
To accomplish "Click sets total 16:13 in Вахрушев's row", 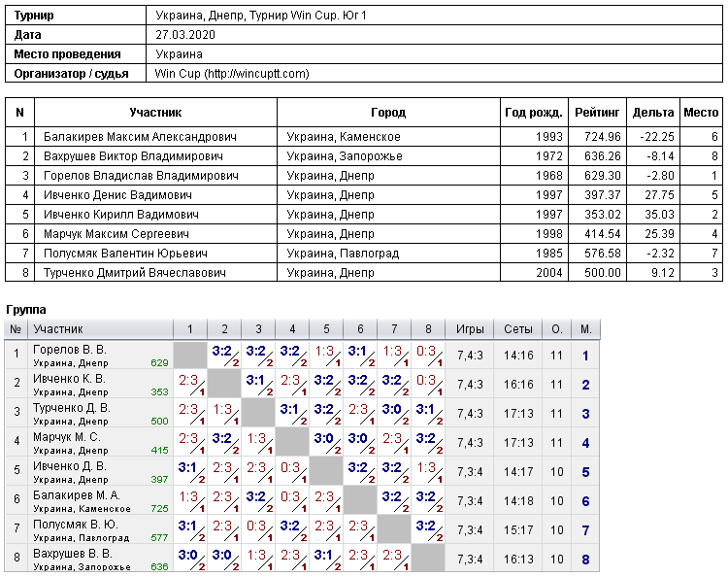I will (518, 560).
